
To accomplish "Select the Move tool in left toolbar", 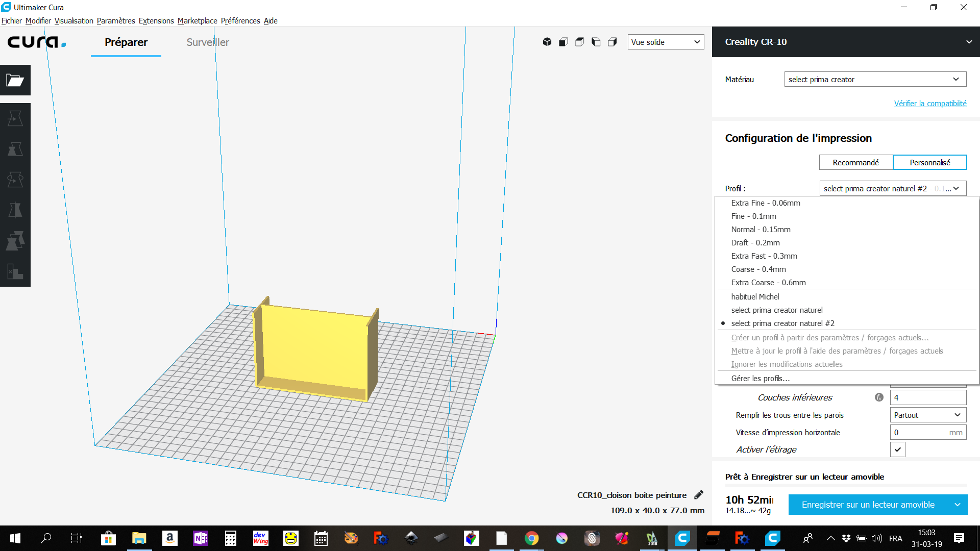I will (15, 118).
